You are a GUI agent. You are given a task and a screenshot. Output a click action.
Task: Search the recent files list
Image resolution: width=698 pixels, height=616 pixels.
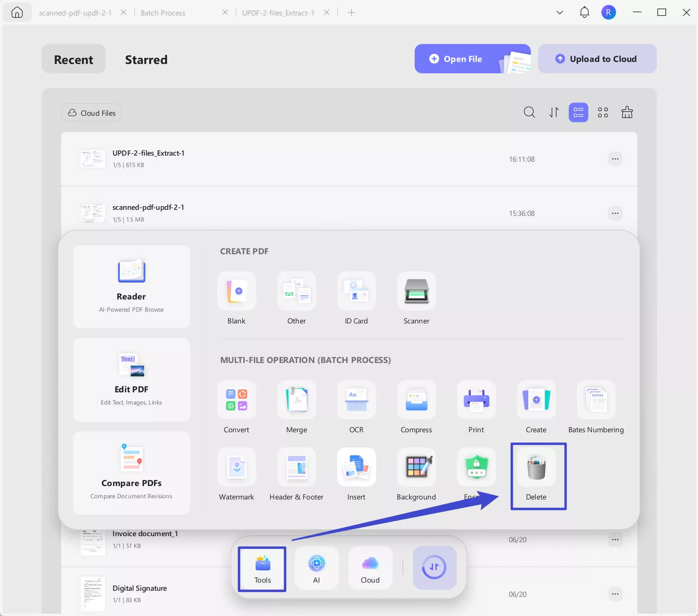529,112
